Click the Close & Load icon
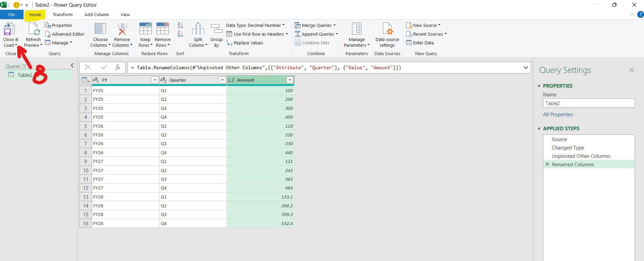Screen dimensions: 644x261 (9, 30)
